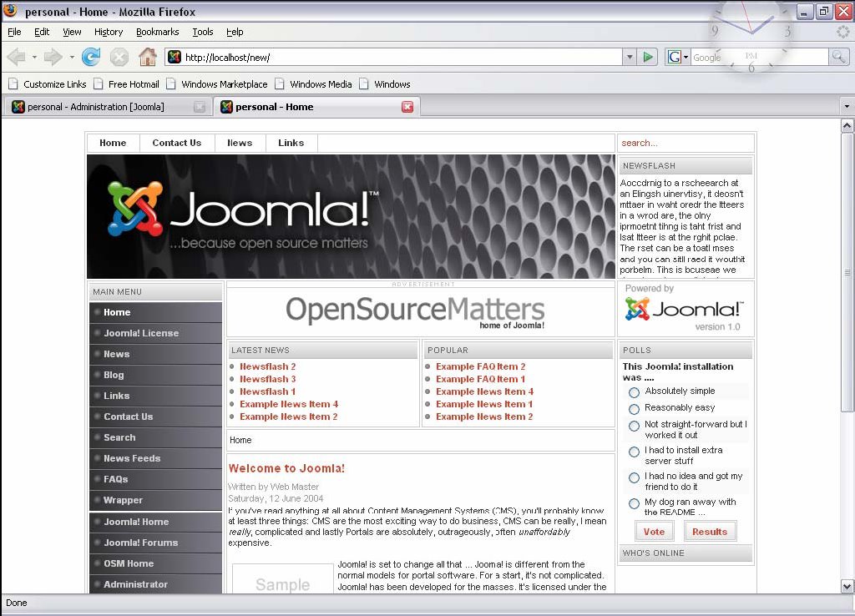The width and height of the screenshot is (855, 616).
Task: Select poll option Absolutely simple
Action: pyautogui.click(x=634, y=392)
